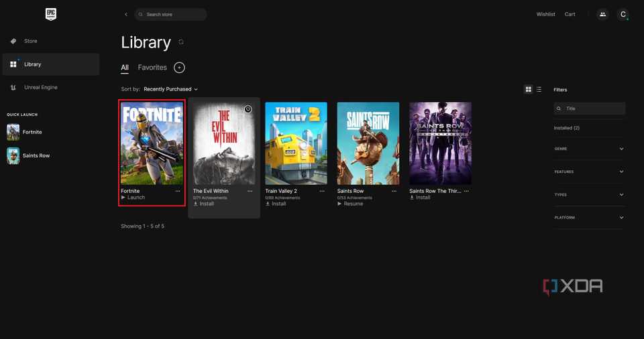Screen dimensions: 644x339
Task: Favorite The Evil Within with heart icon
Action: tap(248, 109)
